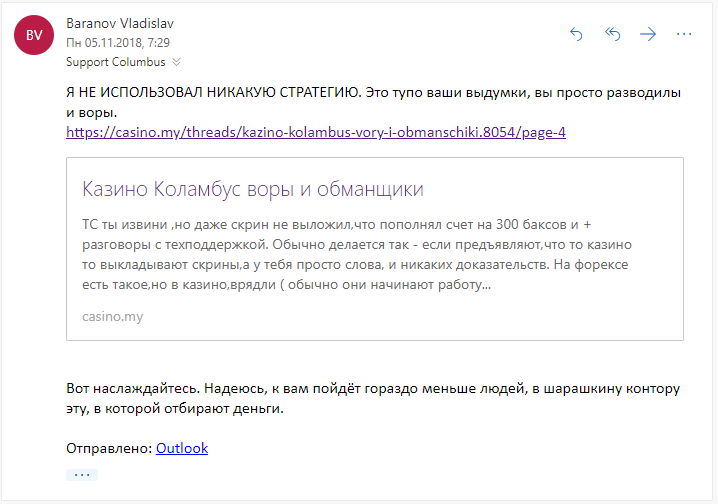Expand the collapsed message content ellipsis
This screenshot has width=718, height=504.
pyautogui.click(x=82, y=475)
